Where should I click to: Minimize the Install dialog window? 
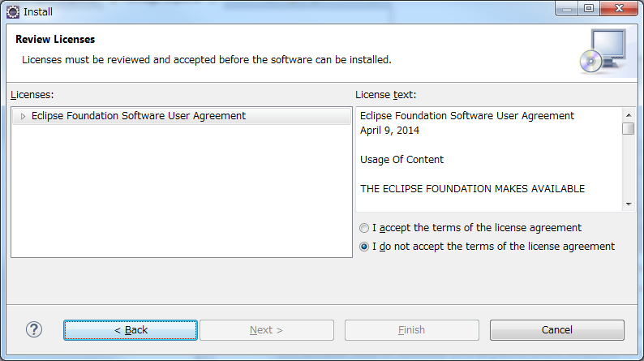pos(567,9)
